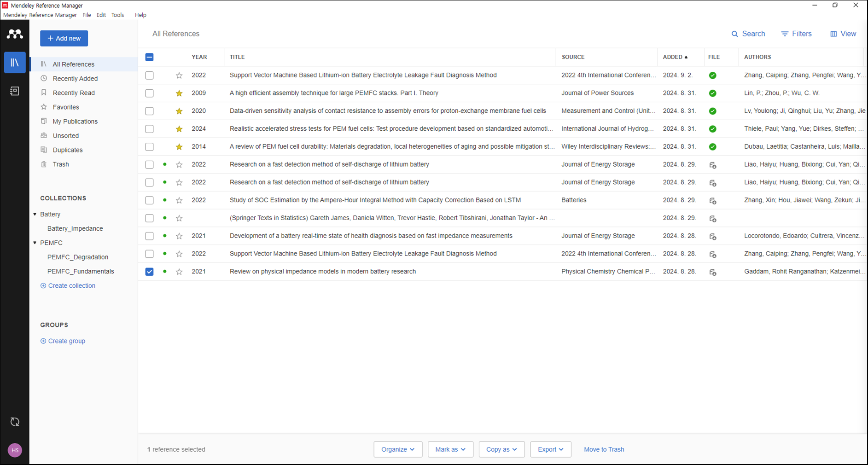
Task: Click unread green dot for Review on physical impedance
Action: tap(165, 271)
